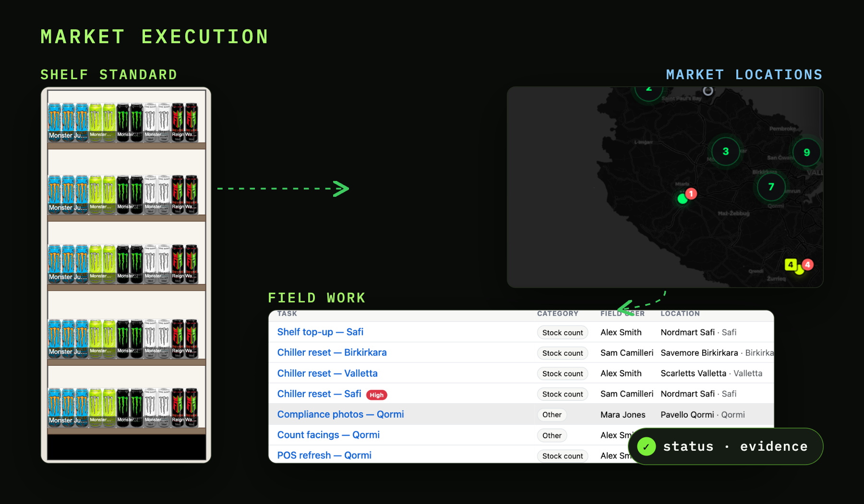
Task: Click Mara Jones field user
Action: (623, 415)
